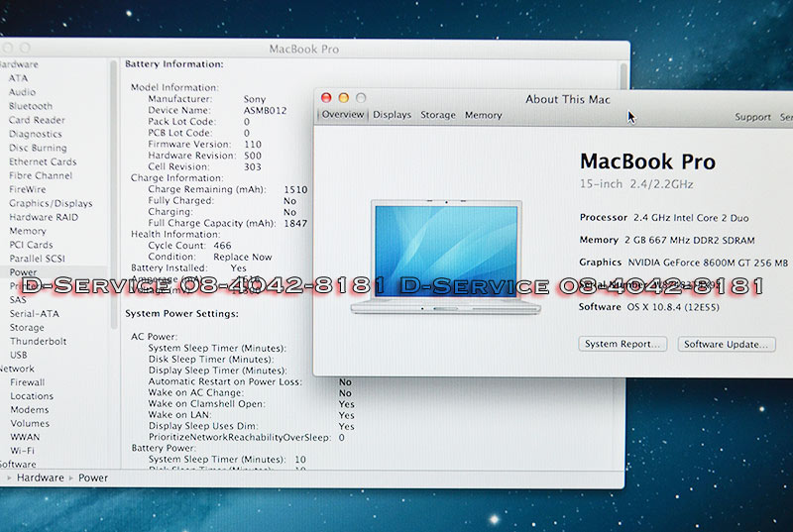Click the Firmware Version value 110
Image resolution: width=793 pixels, height=532 pixels.
pyautogui.click(x=253, y=144)
